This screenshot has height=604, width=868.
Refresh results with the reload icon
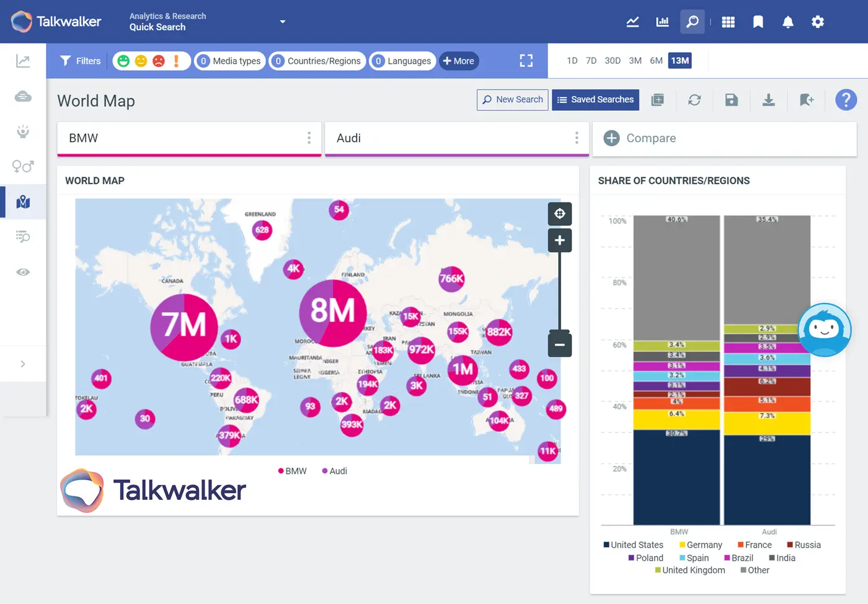pyautogui.click(x=694, y=100)
